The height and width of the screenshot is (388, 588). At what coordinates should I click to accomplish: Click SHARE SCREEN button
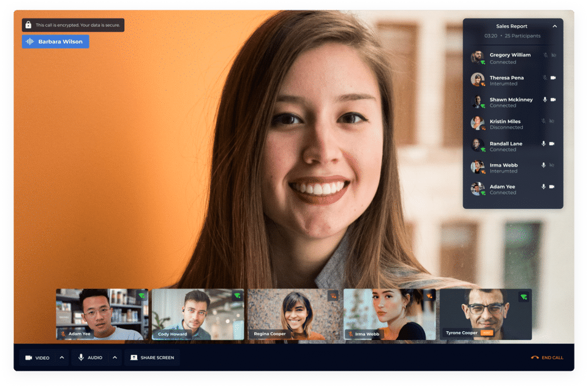pos(153,357)
